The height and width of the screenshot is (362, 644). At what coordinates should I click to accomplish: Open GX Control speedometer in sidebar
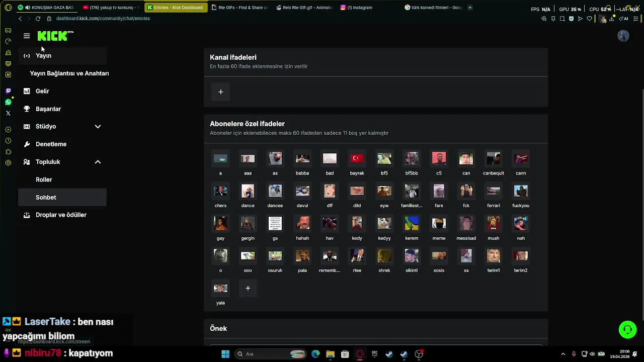8,42
